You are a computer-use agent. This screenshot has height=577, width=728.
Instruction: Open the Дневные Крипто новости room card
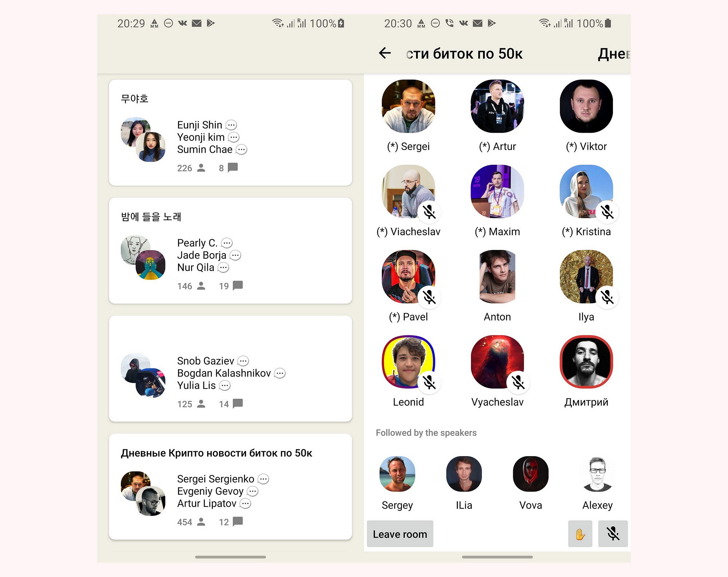pyautogui.click(x=230, y=486)
